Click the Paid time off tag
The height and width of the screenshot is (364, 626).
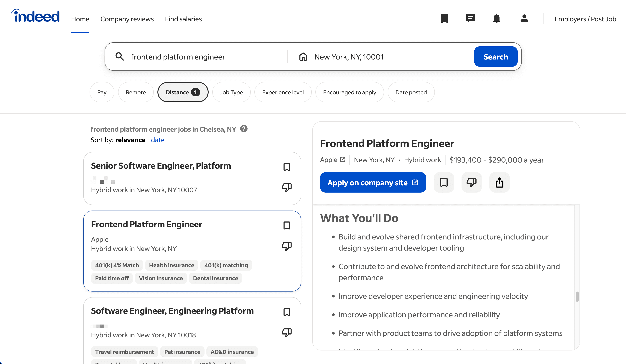(112, 278)
